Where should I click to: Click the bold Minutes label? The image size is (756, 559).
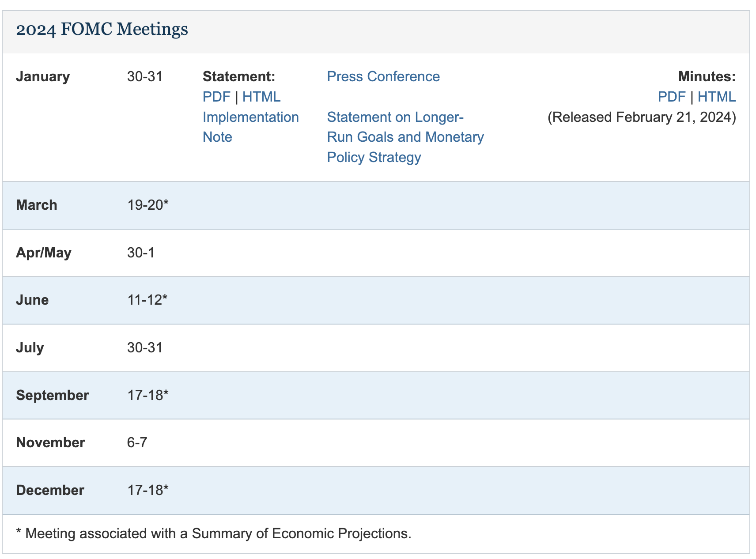click(x=707, y=76)
